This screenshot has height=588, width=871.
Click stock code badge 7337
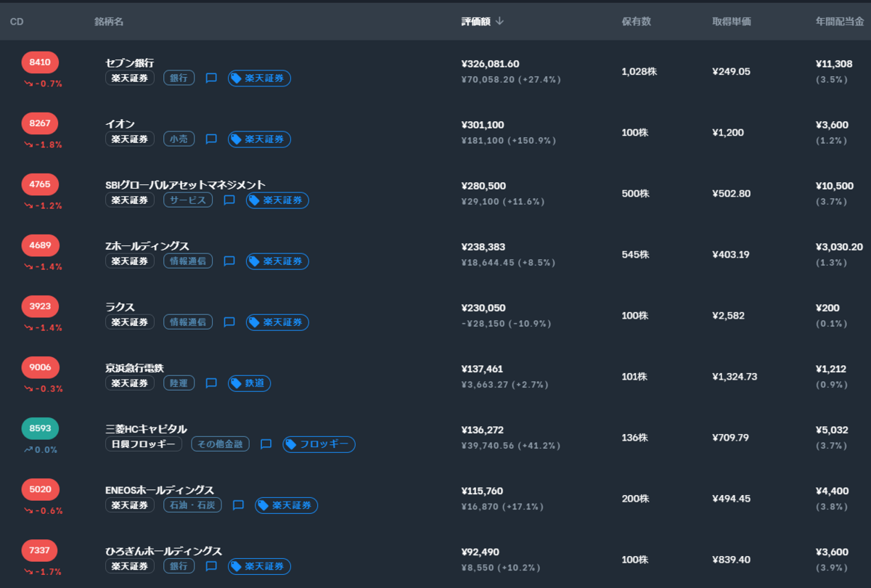coord(40,550)
